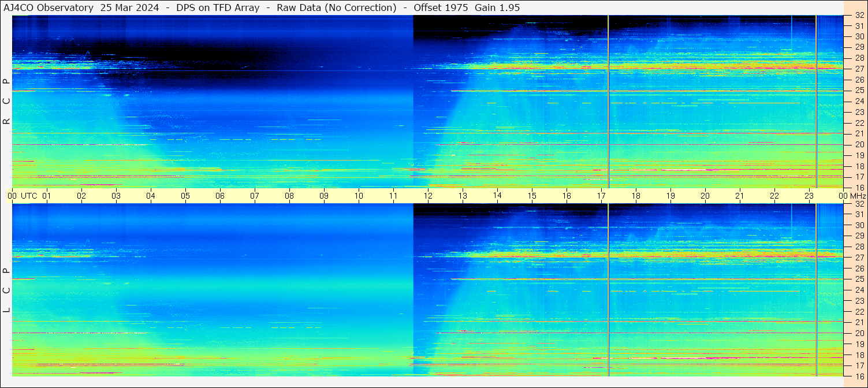Click the 27 MHz label on RCP scale

pyautogui.click(x=859, y=69)
